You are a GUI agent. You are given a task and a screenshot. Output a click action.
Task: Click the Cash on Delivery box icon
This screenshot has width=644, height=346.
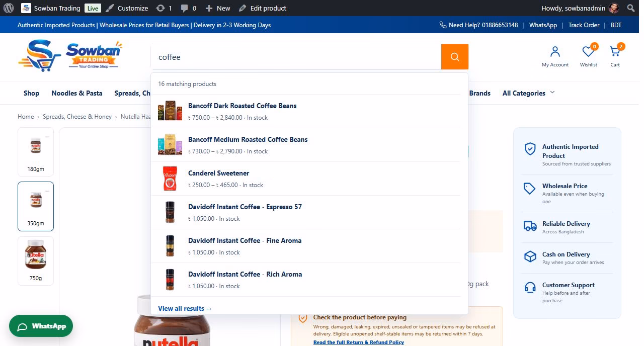click(530, 257)
